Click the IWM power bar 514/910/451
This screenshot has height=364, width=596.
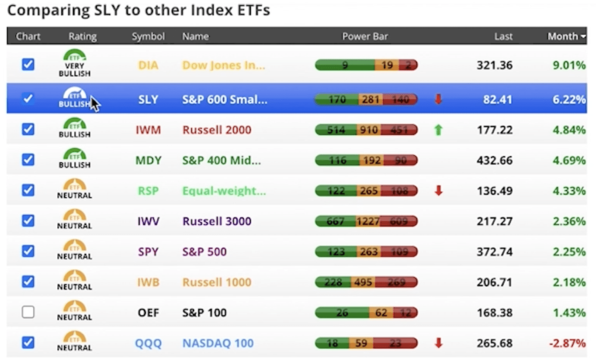(366, 130)
